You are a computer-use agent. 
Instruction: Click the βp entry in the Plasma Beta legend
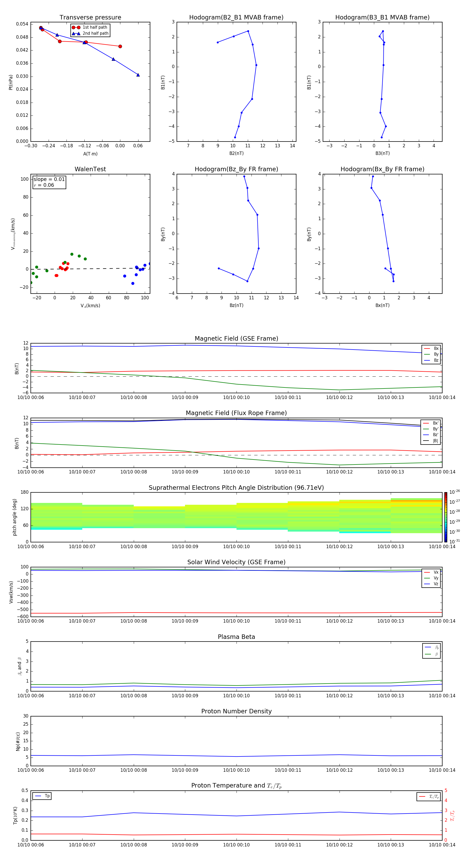click(431, 647)
